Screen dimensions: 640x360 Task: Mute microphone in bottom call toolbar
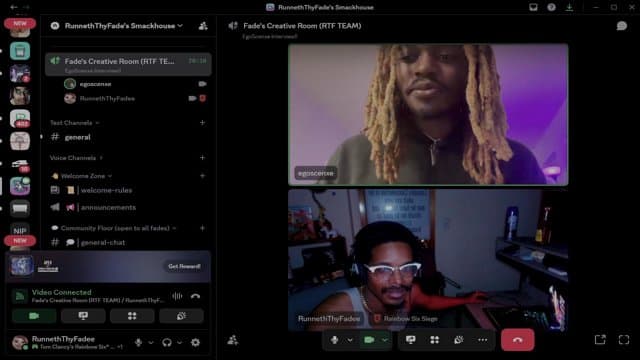click(x=335, y=340)
